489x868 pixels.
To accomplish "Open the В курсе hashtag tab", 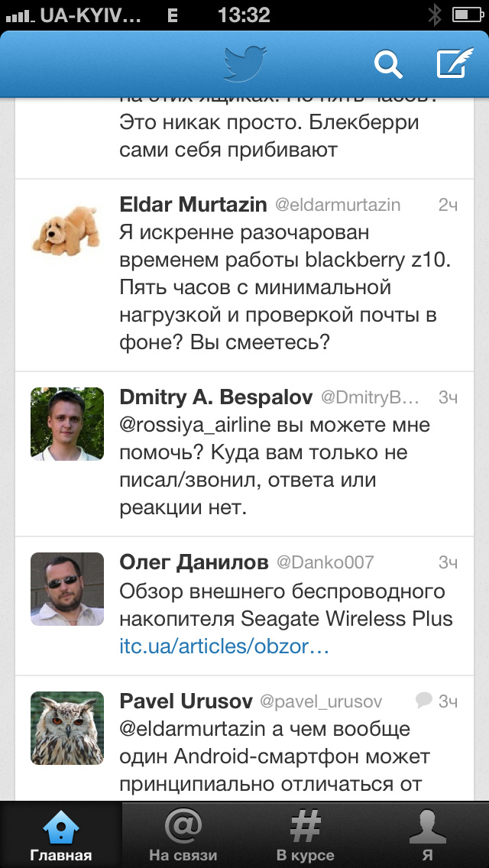I will (x=305, y=834).
